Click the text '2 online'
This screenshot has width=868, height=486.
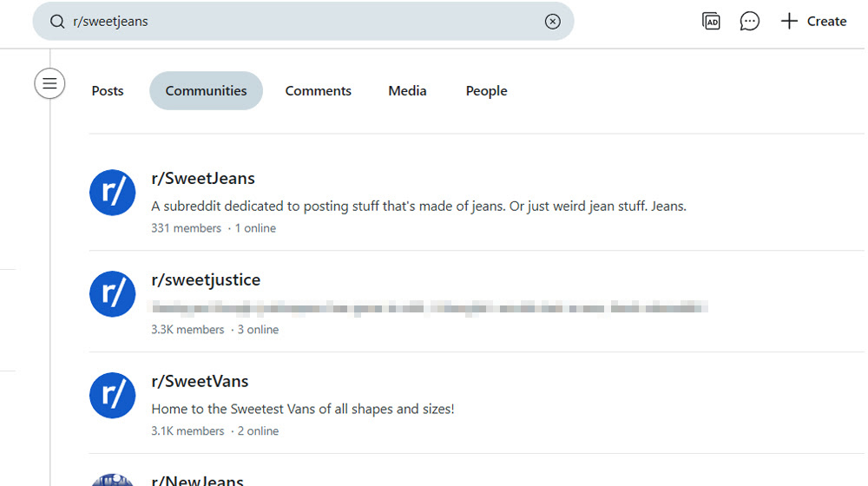pos(258,430)
